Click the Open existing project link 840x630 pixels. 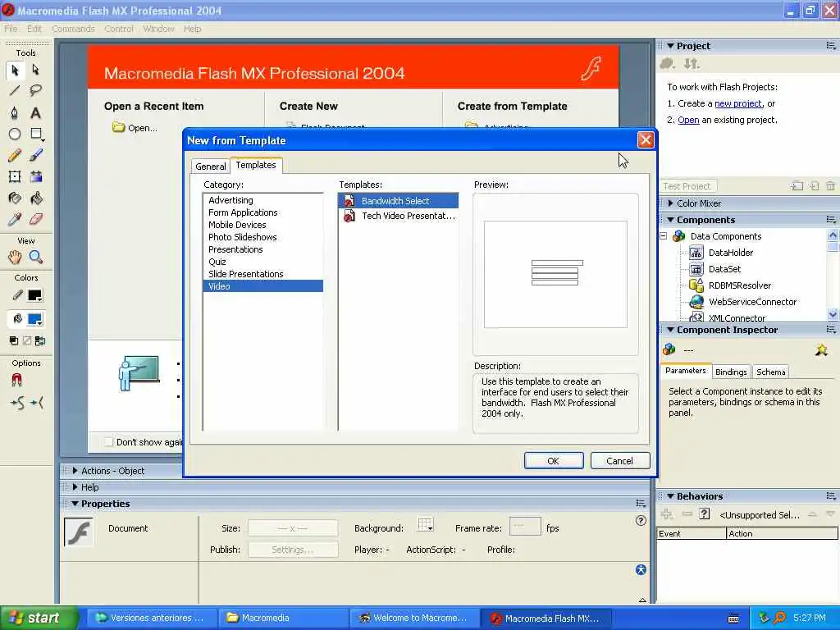[688, 120]
